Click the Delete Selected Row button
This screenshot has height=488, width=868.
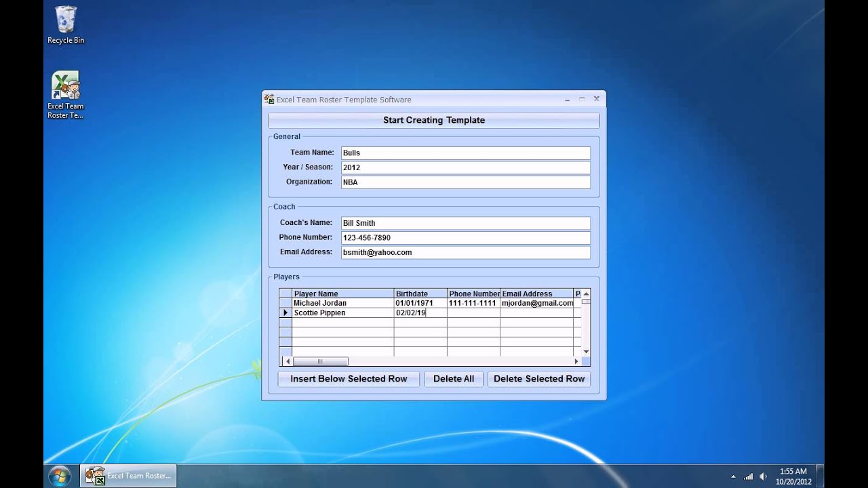pos(539,379)
